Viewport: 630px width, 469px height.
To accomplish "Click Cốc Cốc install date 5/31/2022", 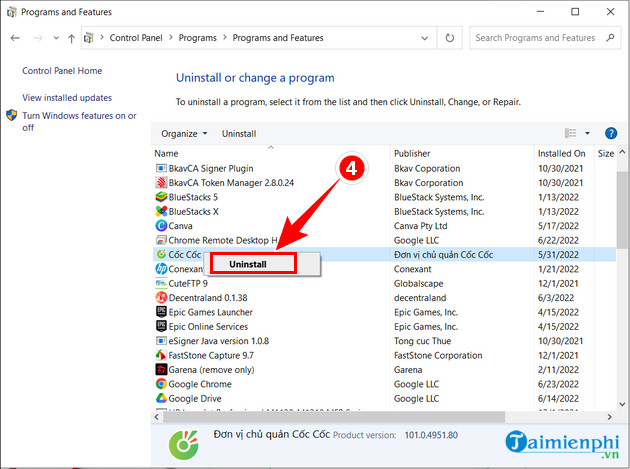I will (558, 254).
